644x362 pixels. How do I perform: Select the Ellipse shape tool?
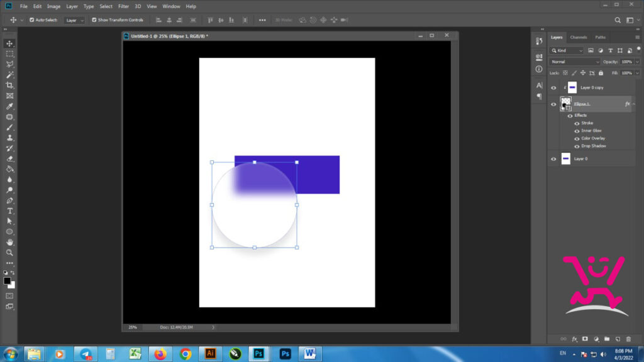tap(9, 232)
